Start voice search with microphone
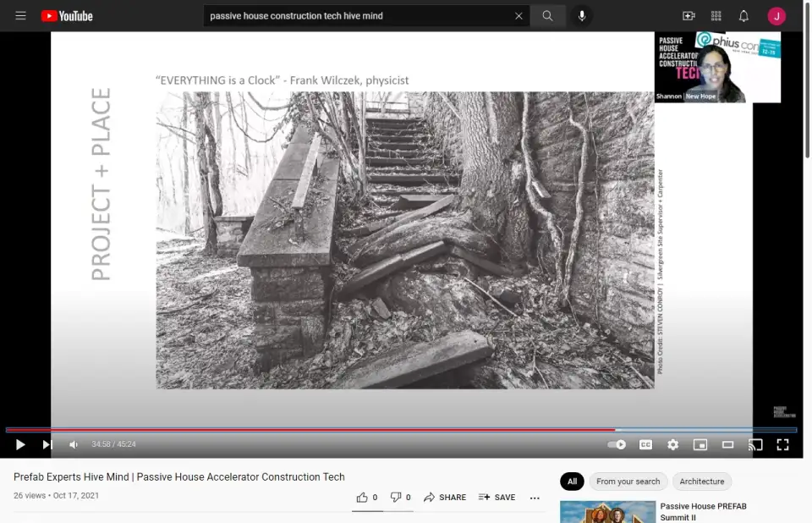Image resolution: width=812 pixels, height=523 pixels. pyautogui.click(x=582, y=16)
